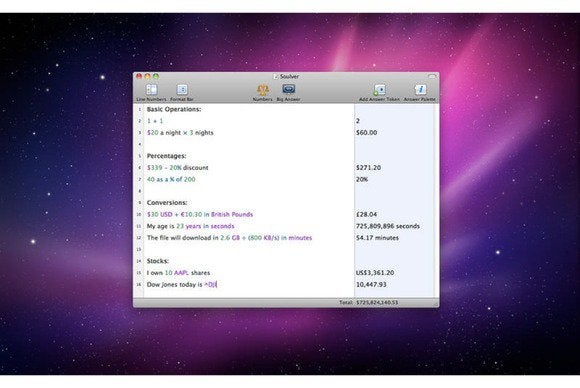Click the '$60.00' answer
Viewport: 580px width, 388px height.
367,132
